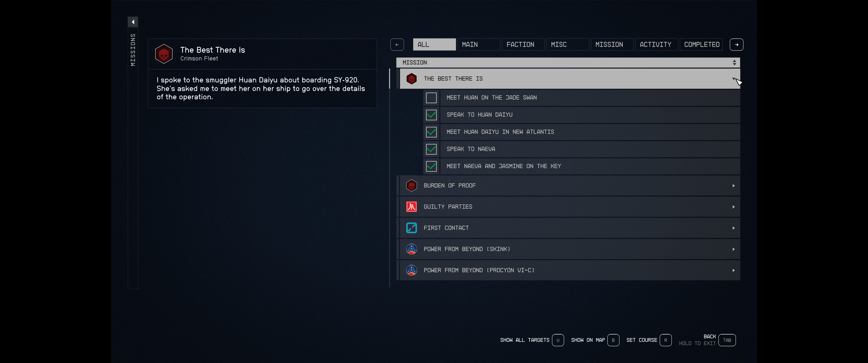Viewport: 868px width, 363px height.
Task: Toggle the Speak to Naeva checkbox
Action: [x=431, y=149]
